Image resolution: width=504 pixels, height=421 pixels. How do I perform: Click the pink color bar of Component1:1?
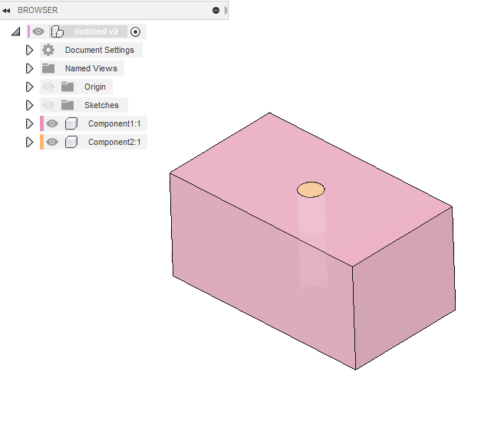coord(41,123)
